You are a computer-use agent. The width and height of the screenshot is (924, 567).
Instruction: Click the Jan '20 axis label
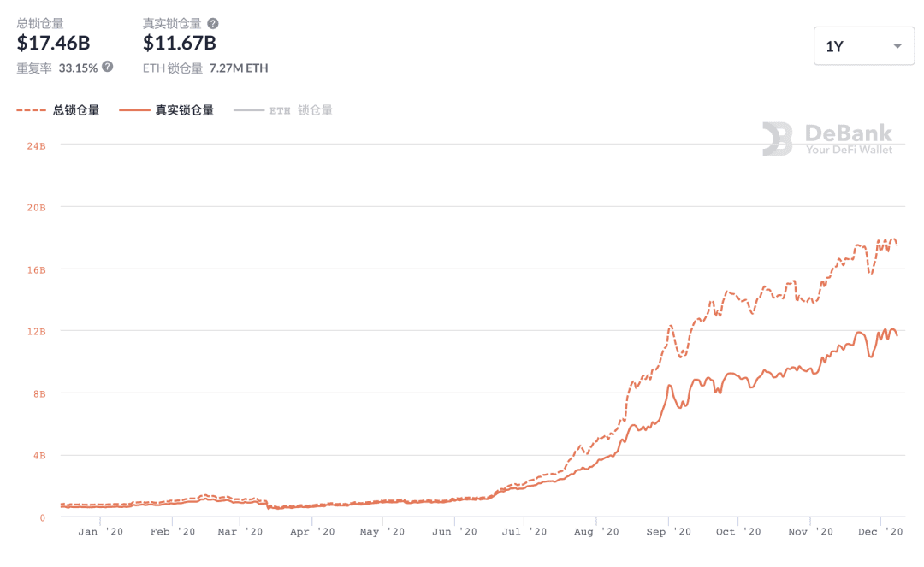coord(100,532)
